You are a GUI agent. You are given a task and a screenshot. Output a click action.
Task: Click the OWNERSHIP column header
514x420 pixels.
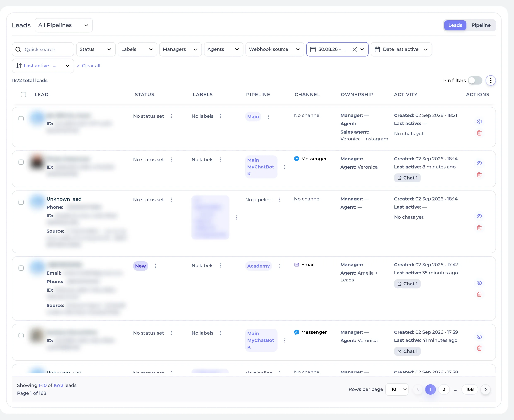(357, 95)
